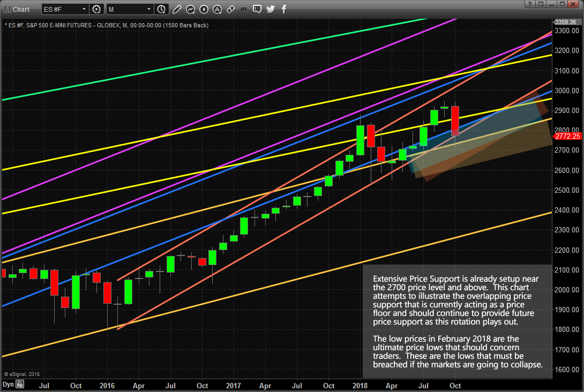Open the time template clock menu
This screenshot has width=584, height=392.
[x=161, y=9]
